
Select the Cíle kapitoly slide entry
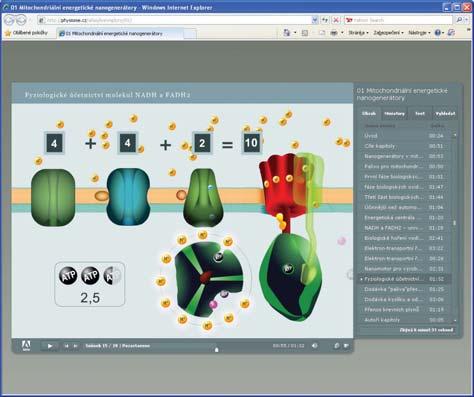[405, 146]
